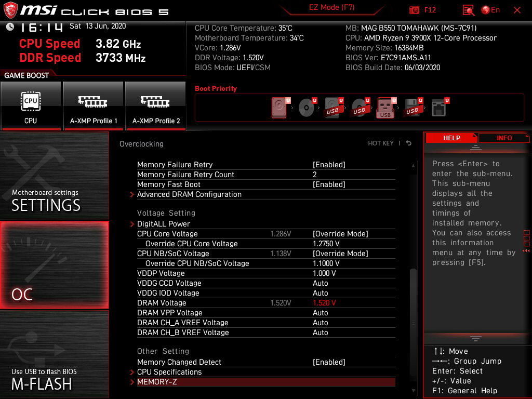Select DRAM VPP Voltage Auto row
532x399 pixels.
(266, 313)
